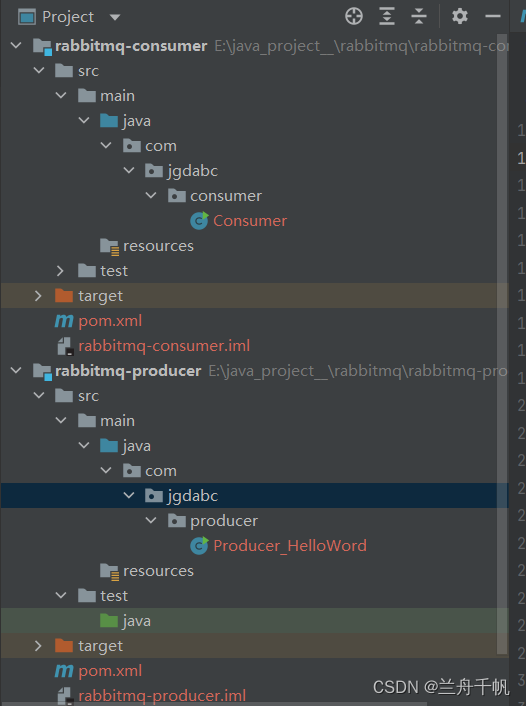Click the orange target folder icon in producer

(x=64, y=646)
